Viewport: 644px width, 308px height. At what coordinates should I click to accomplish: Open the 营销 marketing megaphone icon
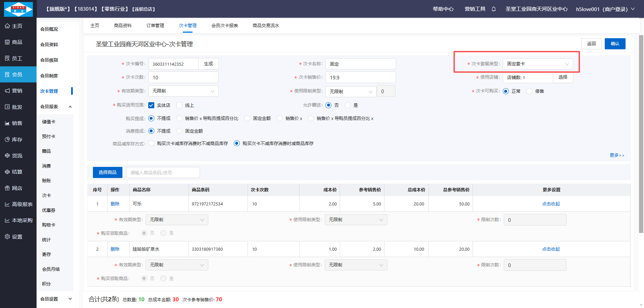[x=7, y=91]
